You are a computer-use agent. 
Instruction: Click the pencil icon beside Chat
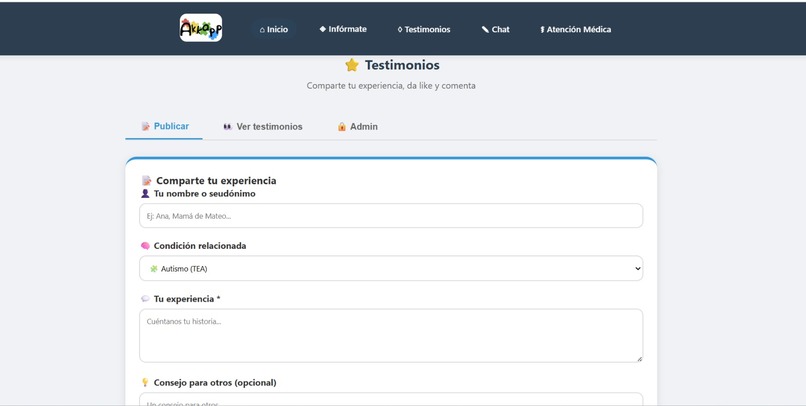[x=485, y=29]
